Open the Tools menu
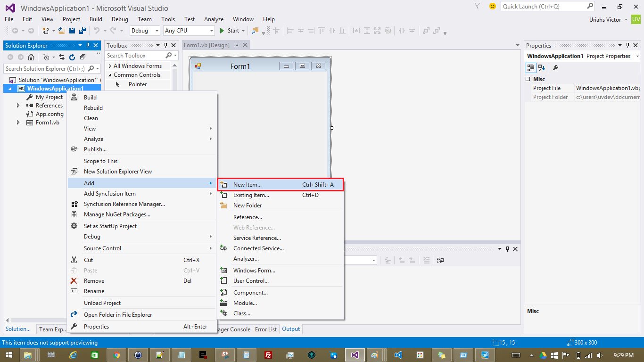 tap(168, 19)
